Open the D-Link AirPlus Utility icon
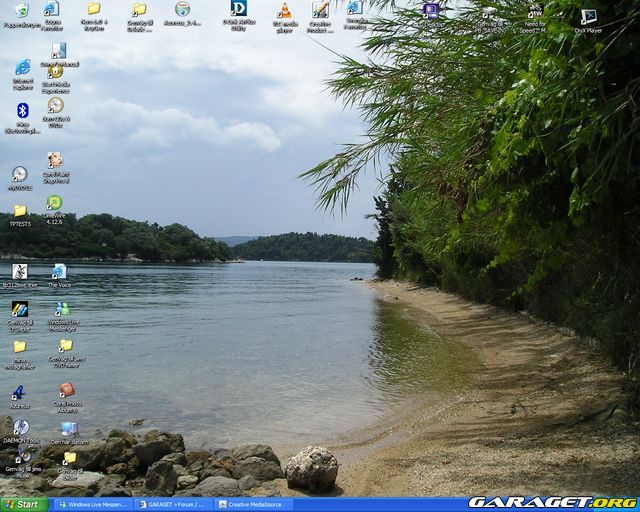The image size is (640, 512). pyautogui.click(x=238, y=10)
